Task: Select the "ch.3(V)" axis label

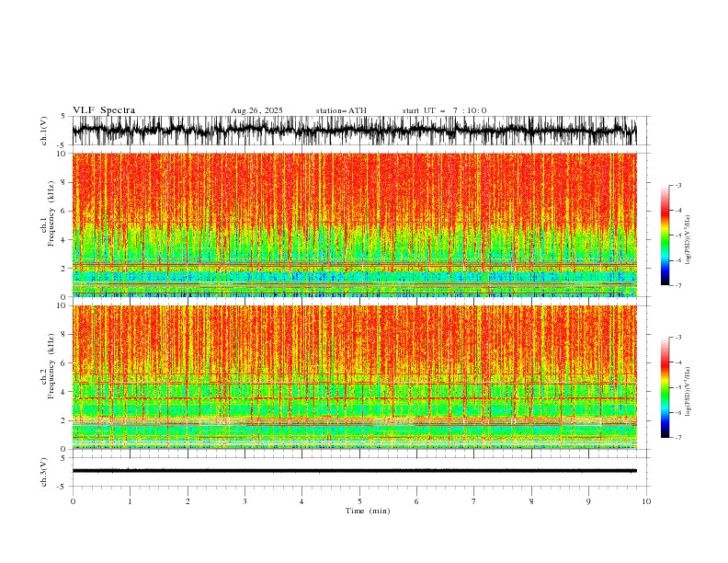Action: [44, 472]
